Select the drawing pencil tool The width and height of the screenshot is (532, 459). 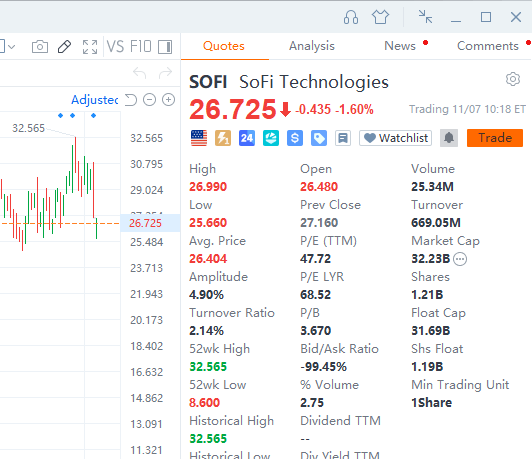click(x=64, y=46)
